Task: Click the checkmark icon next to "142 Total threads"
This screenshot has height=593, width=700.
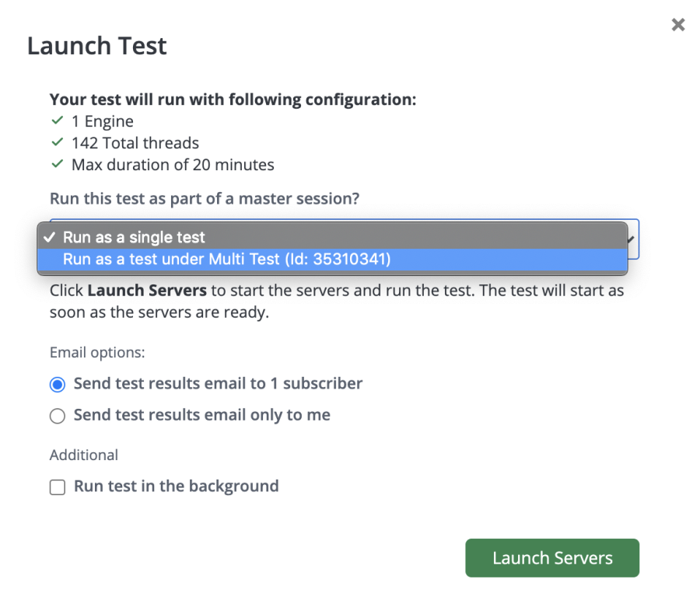Action: pos(57,143)
